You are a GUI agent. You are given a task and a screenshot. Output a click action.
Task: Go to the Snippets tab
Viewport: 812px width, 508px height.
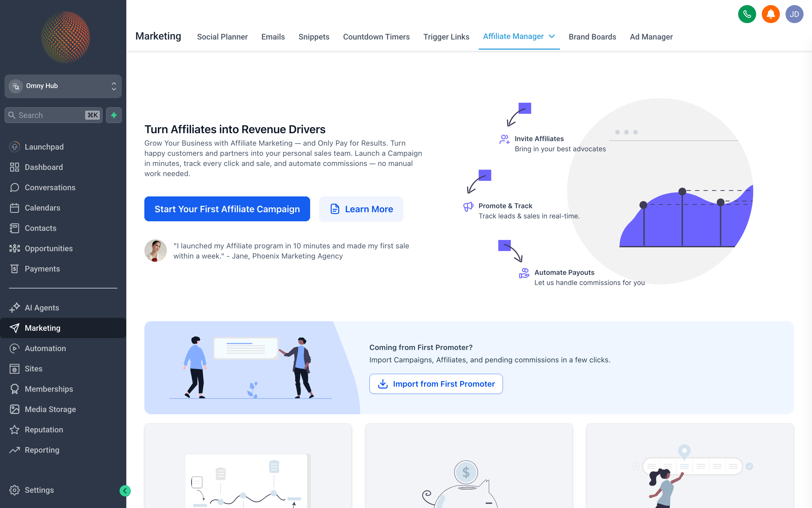click(314, 37)
